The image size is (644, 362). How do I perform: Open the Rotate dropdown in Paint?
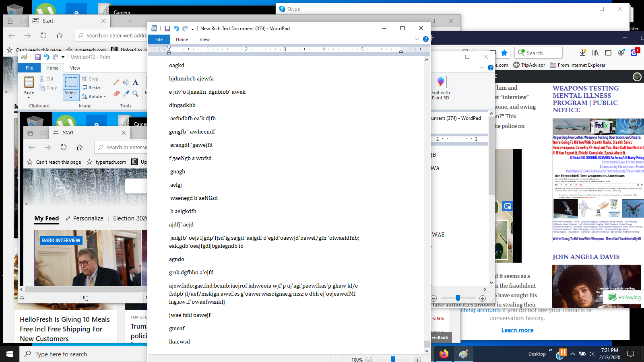[x=94, y=97]
